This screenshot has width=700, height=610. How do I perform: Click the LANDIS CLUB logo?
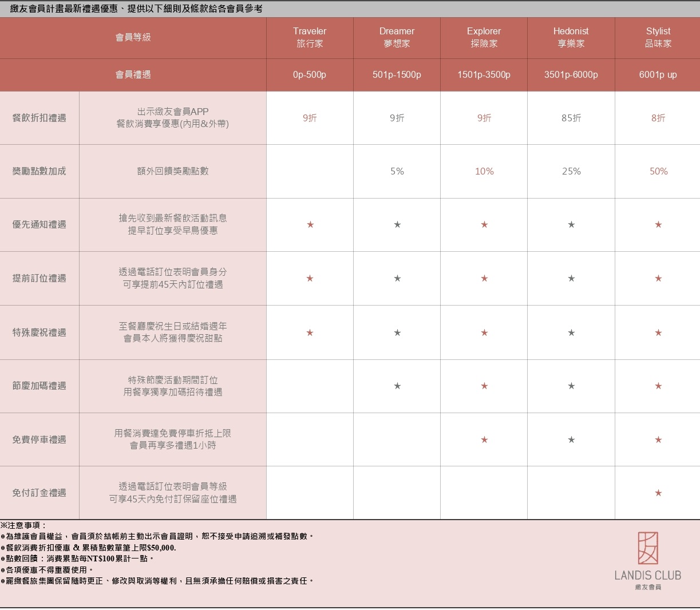click(x=648, y=560)
